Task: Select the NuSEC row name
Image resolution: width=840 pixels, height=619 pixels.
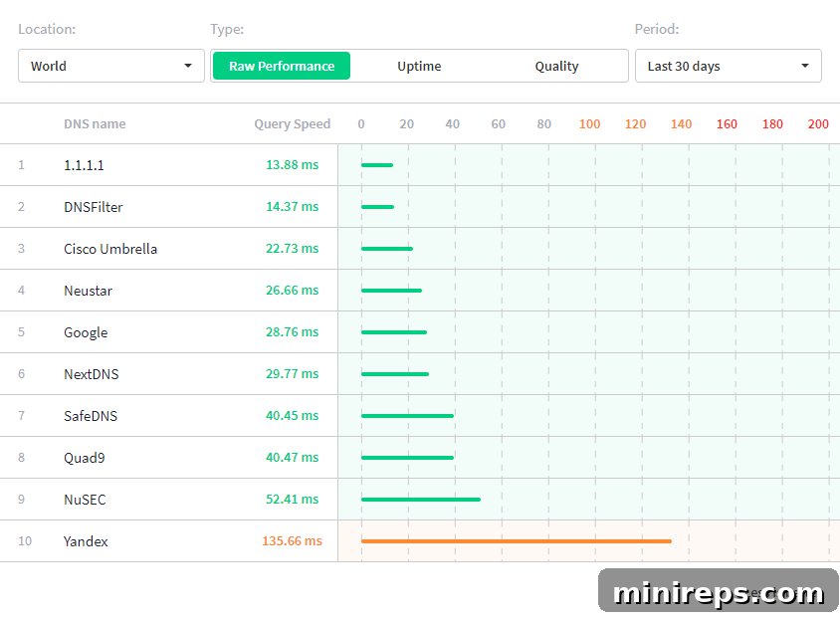Action: coord(85,499)
